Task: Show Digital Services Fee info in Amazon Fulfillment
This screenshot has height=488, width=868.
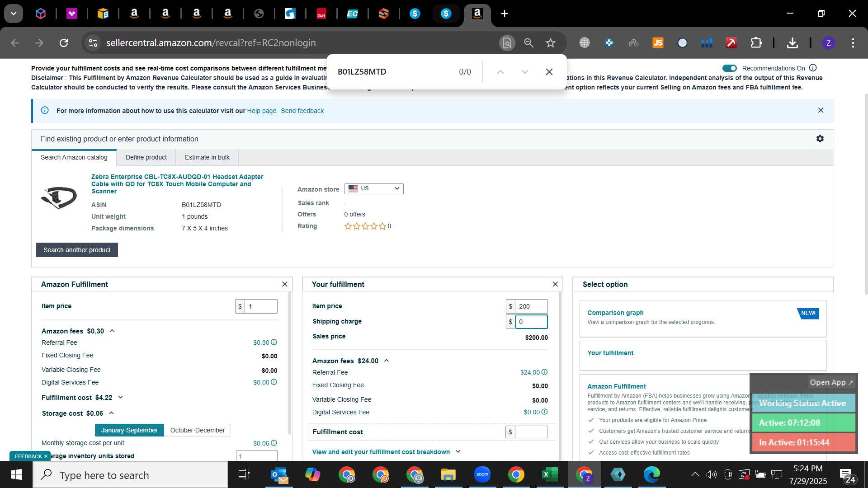Action: coord(274,382)
